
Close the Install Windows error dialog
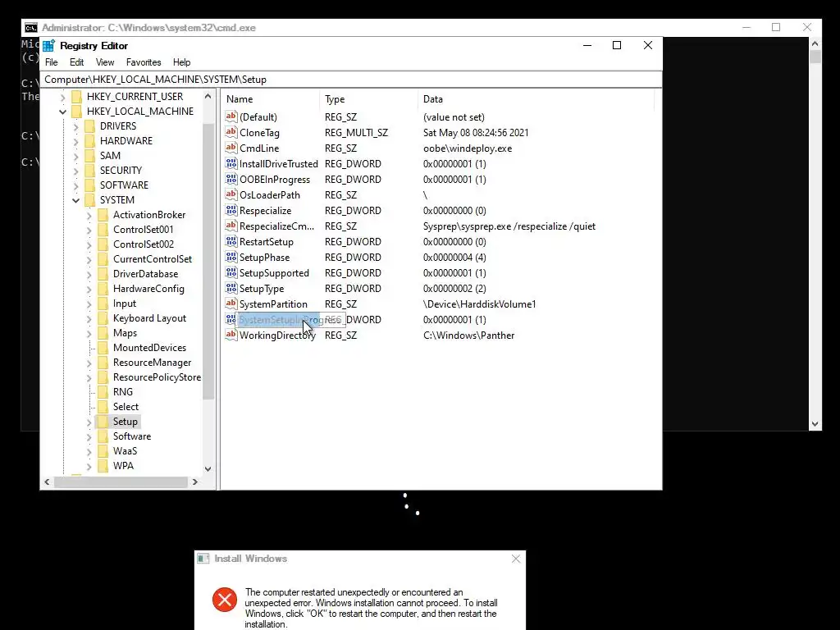[x=516, y=559]
